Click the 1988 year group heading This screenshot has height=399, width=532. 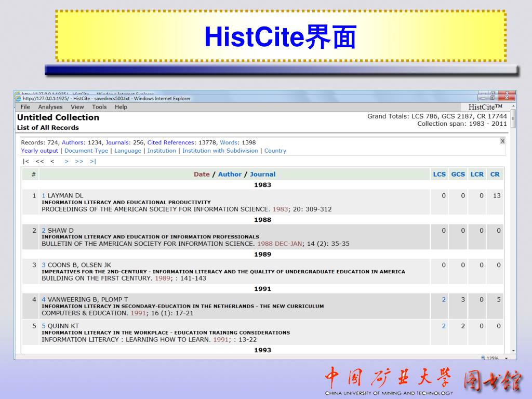(262, 220)
